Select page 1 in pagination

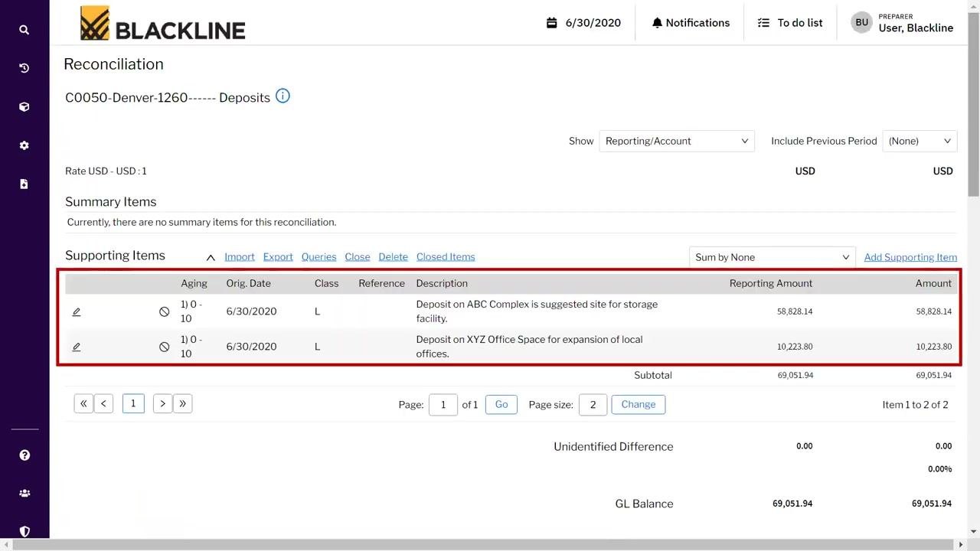[x=133, y=404]
